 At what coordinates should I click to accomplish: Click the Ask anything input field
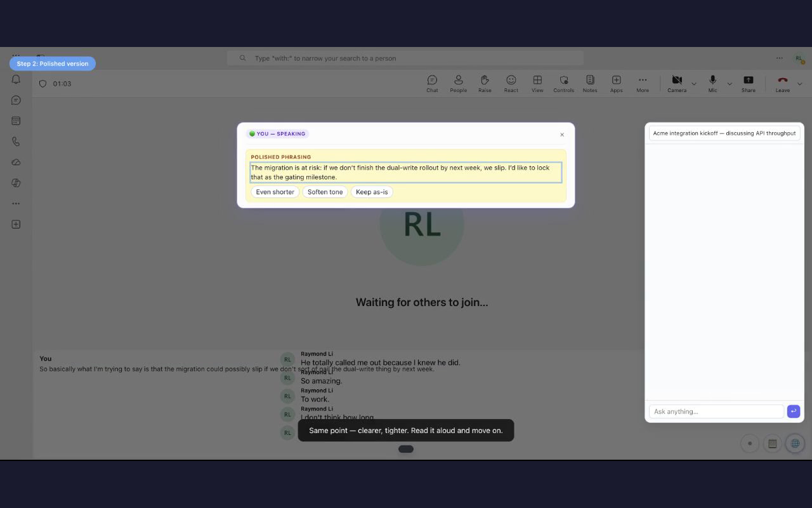716,411
